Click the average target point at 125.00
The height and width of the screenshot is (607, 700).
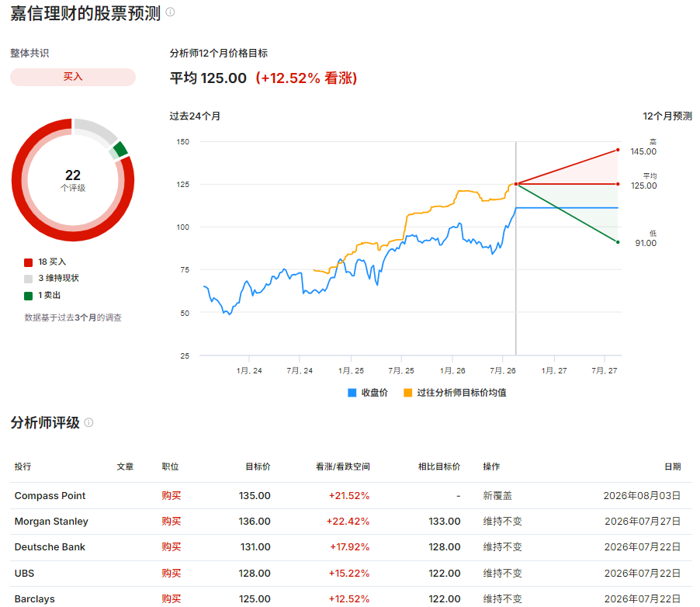618,184
